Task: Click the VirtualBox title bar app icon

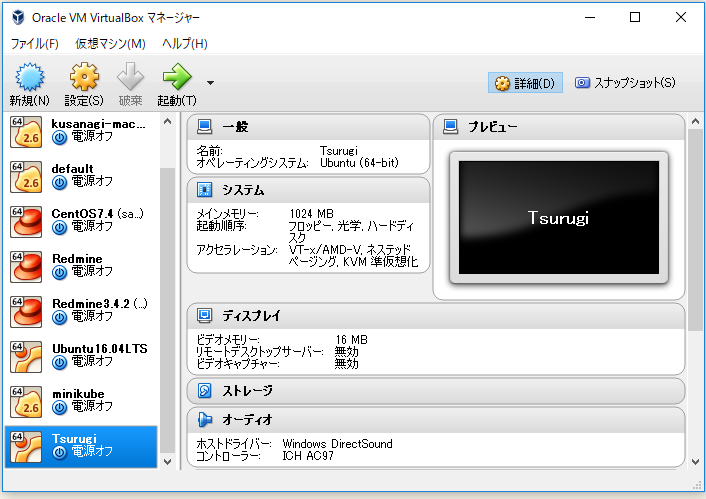Action: [x=18, y=18]
